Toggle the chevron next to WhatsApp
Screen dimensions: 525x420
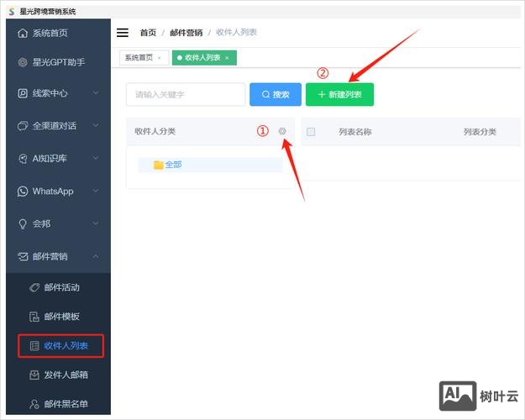point(96,191)
